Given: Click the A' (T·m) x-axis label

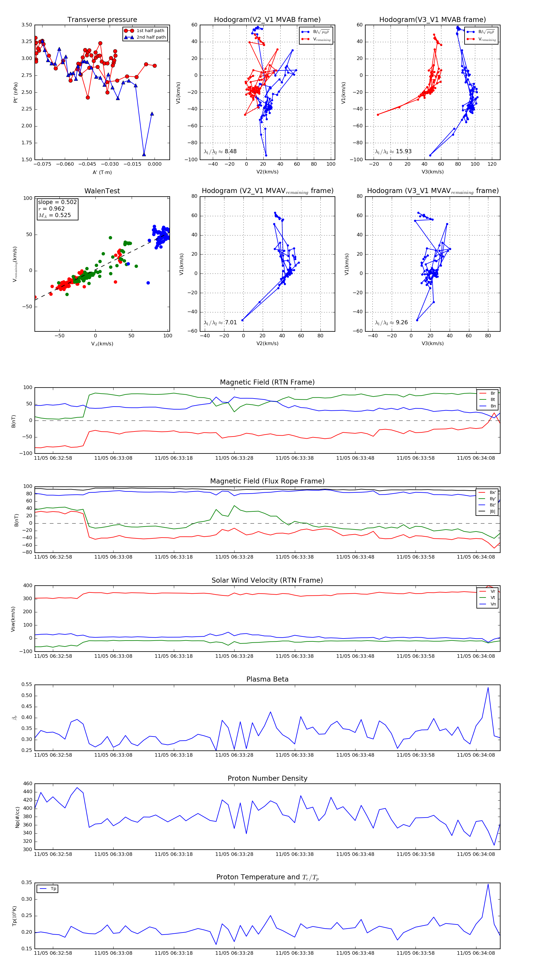Looking at the screenshot, I should click(102, 172).
